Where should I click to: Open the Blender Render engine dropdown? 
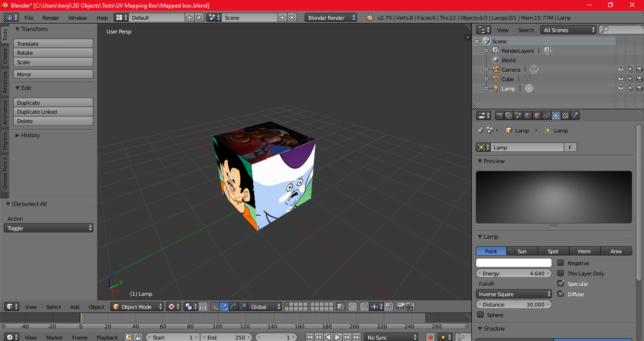pyautogui.click(x=331, y=17)
